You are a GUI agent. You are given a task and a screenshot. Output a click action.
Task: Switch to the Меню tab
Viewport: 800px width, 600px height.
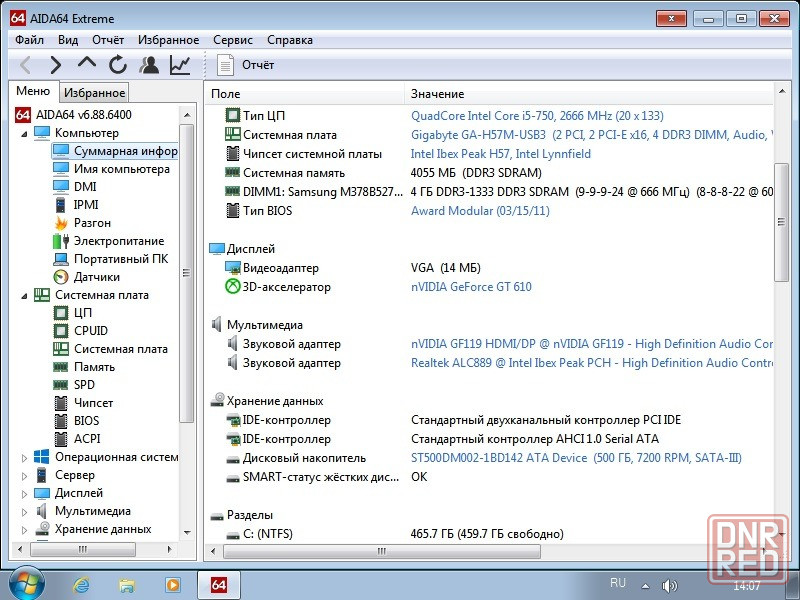click(x=33, y=91)
